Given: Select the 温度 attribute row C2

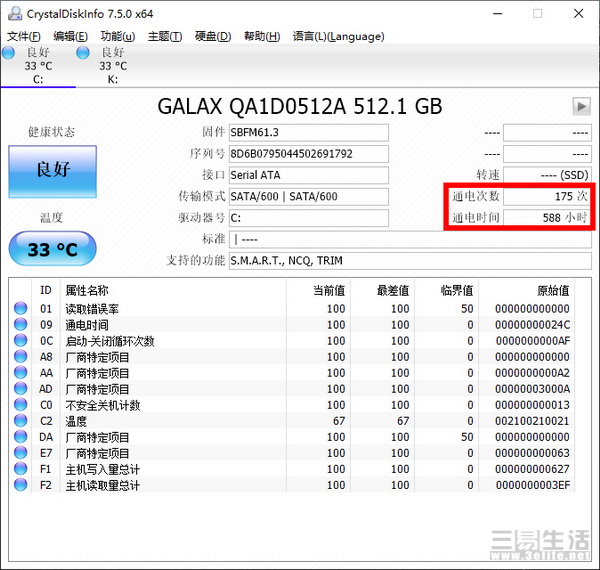Looking at the screenshot, I should click(x=292, y=421).
